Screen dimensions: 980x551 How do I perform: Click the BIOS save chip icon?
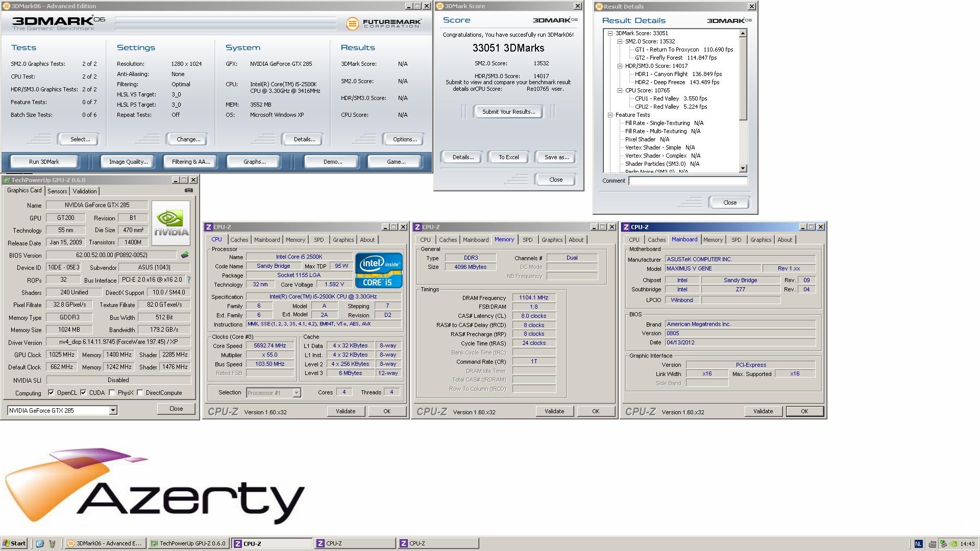[x=185, y=255]
